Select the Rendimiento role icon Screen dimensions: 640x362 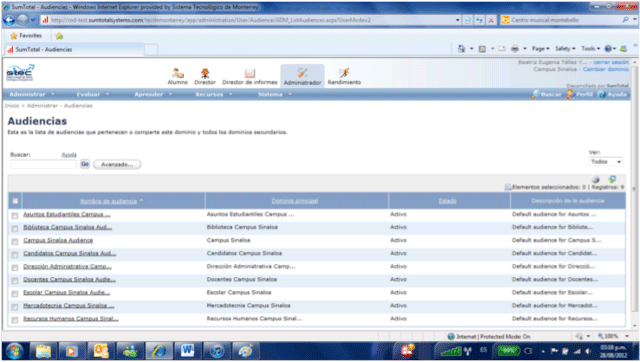344,73
